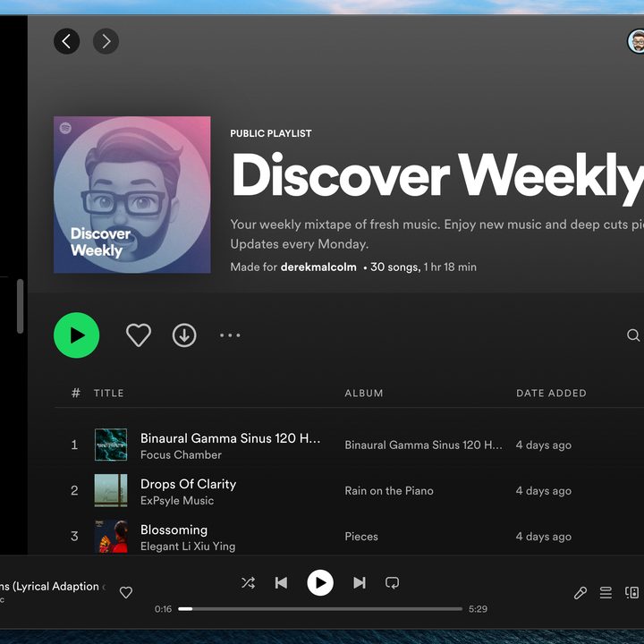Toggle repeat mode in player bar
The image size is (644, 644).
click(x=392, y=583)
